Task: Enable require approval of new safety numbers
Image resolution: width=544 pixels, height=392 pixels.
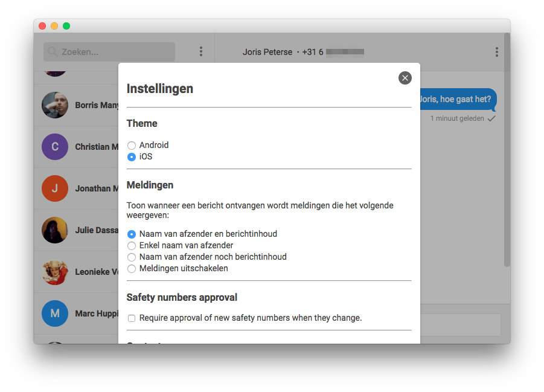Action: pyautogui.click(x=132, y=318)
